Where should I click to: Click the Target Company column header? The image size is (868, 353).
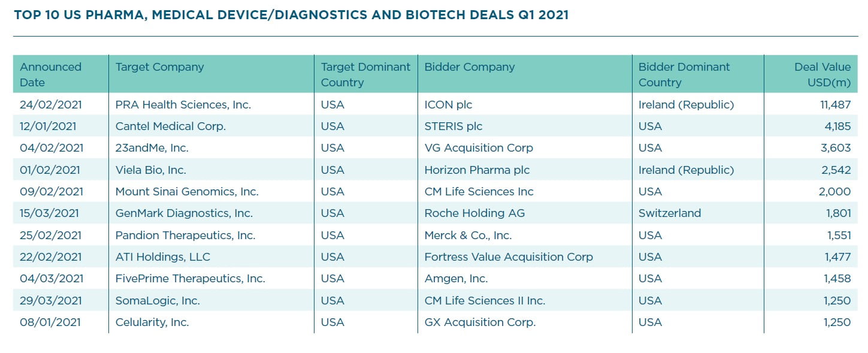click(x=159, y=67)
